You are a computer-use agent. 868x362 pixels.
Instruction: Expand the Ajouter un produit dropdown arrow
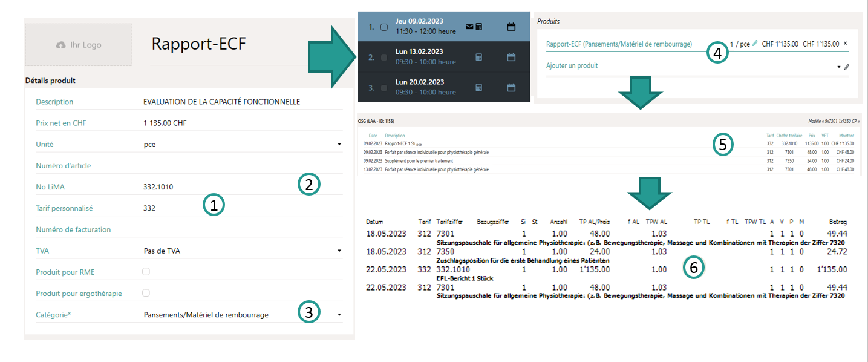coord(839,67)
